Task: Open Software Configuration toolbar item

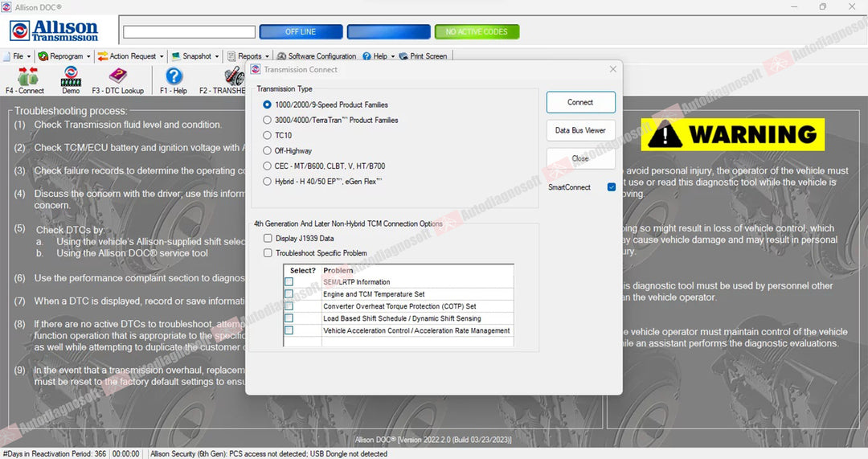Action: [x=317, y=56]
